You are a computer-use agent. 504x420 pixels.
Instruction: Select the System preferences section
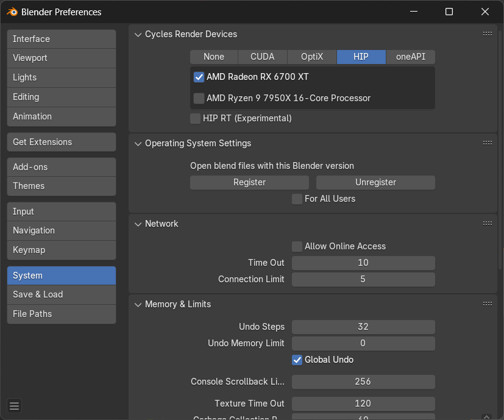pyautogui.click(x=62, y=276)
